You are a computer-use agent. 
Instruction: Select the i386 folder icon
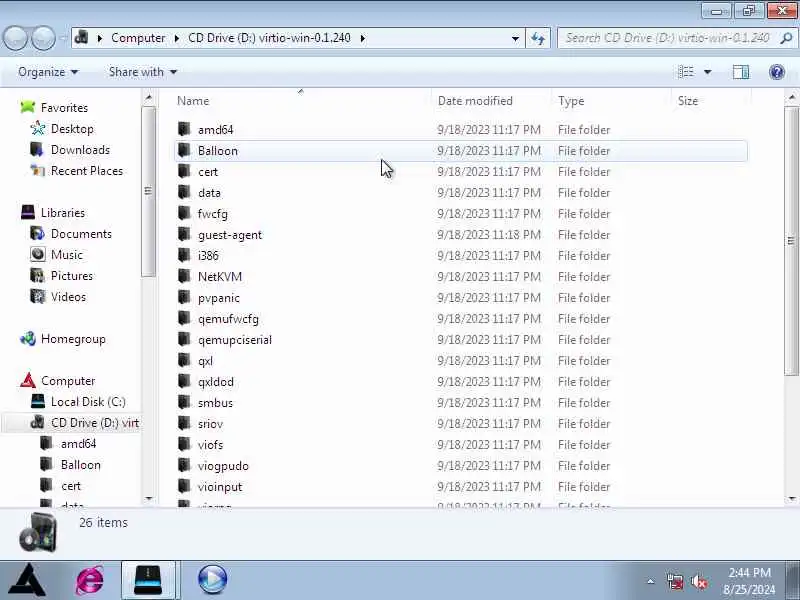tap(184, 255)
